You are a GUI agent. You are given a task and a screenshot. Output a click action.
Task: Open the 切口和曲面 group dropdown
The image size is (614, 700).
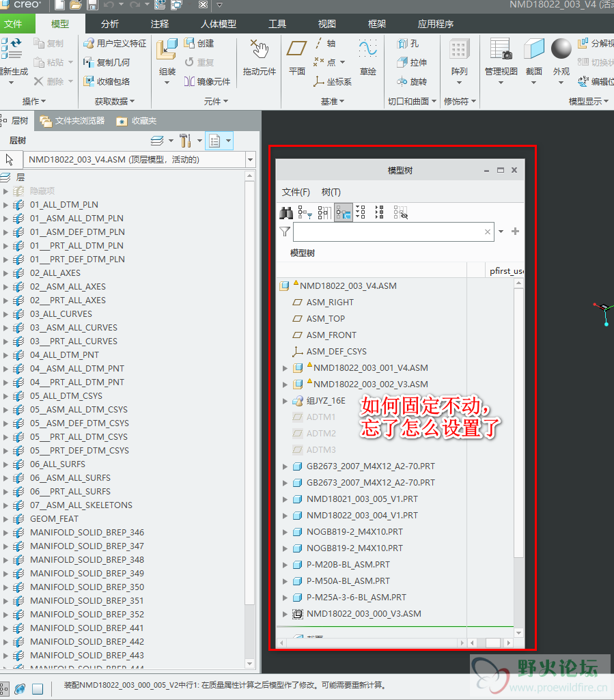pos(412,101)
